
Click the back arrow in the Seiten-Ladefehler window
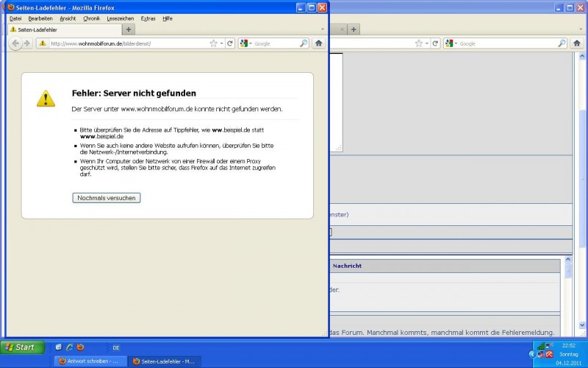coord(15,43)
